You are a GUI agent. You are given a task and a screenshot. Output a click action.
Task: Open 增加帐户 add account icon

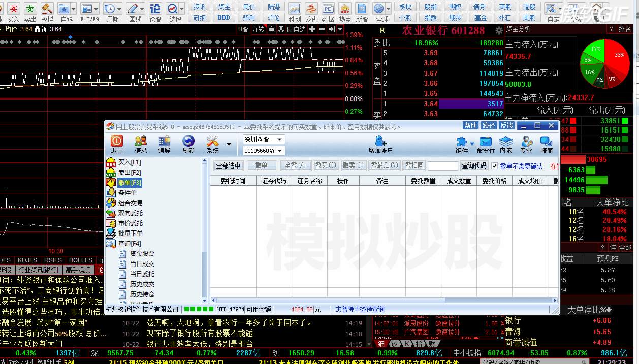tap(380, 141)
